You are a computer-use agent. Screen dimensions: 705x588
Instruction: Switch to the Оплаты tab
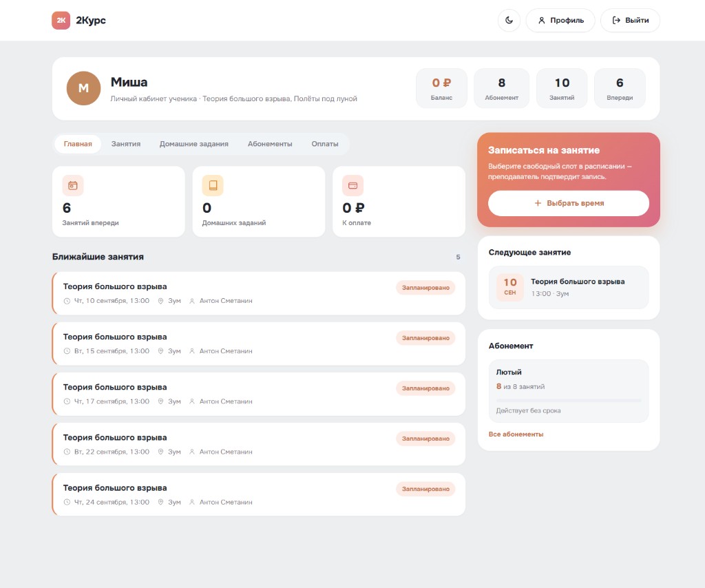pos(325,144)
